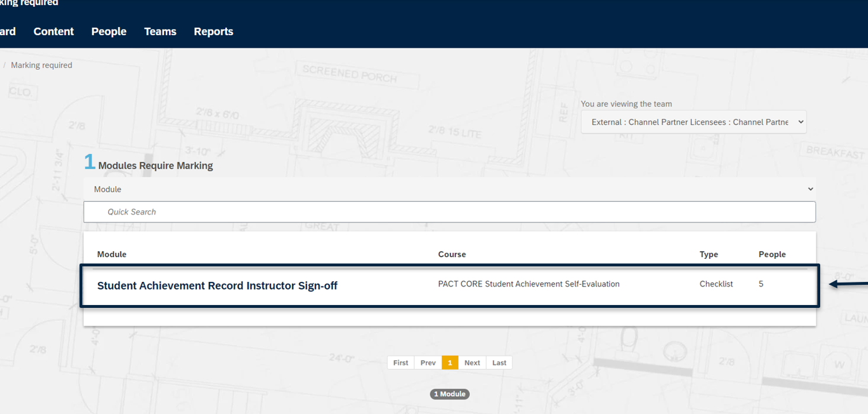
Task: Sort by the People column header
Action: tap(772, 254)
